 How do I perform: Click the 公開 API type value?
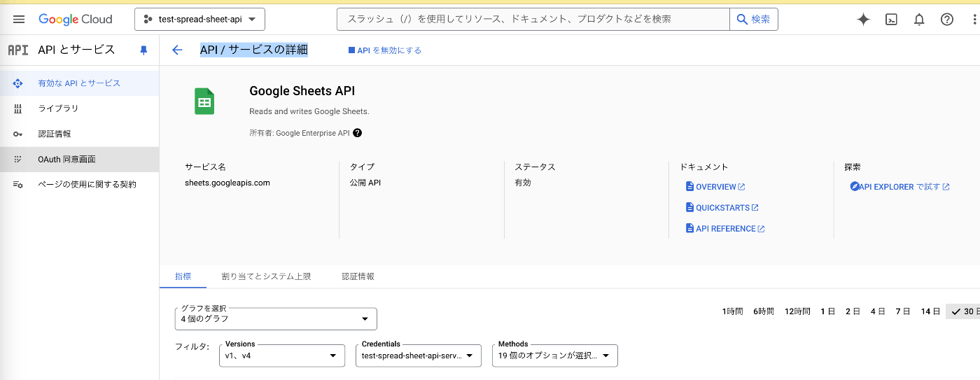(365, 183)
